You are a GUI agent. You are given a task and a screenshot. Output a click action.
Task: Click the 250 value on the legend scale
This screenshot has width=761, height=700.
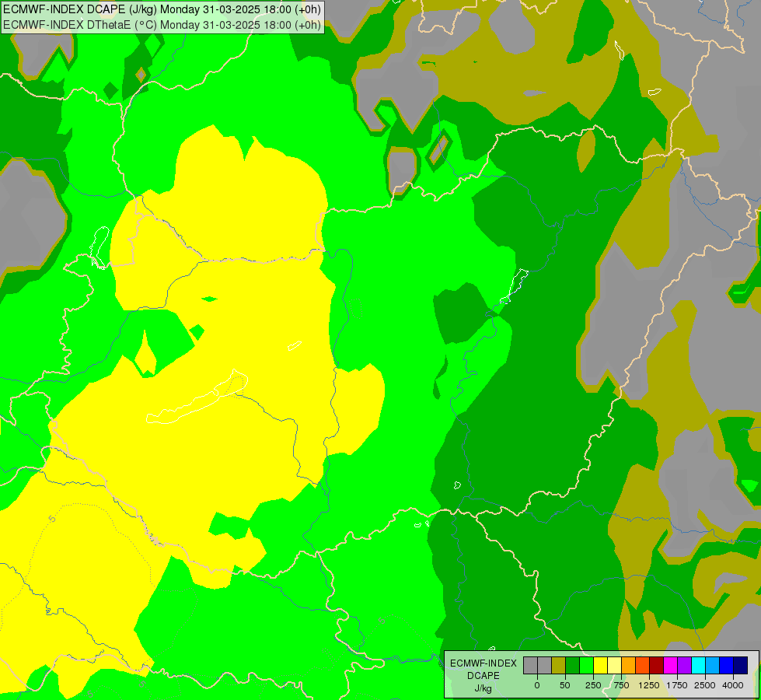[x=593, y=685]
